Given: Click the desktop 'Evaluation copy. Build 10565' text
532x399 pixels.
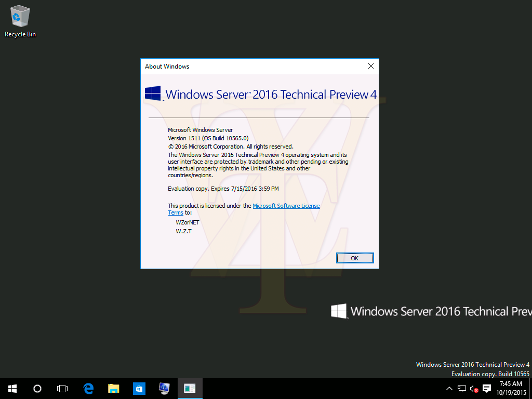Looking at the screenshot, I should coord(490,374).
